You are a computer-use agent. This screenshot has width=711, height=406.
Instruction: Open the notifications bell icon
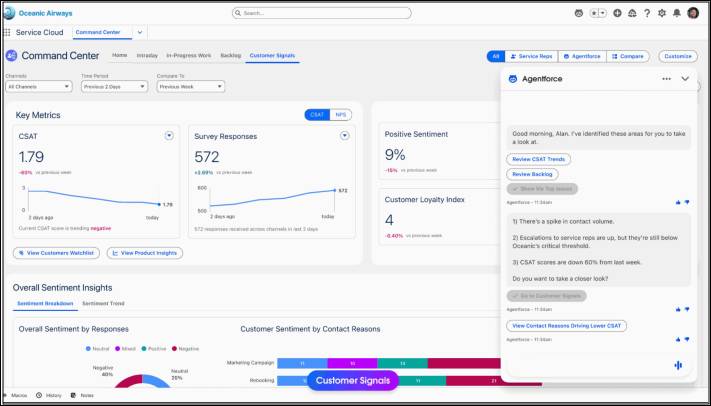click(x=677, y=13)
